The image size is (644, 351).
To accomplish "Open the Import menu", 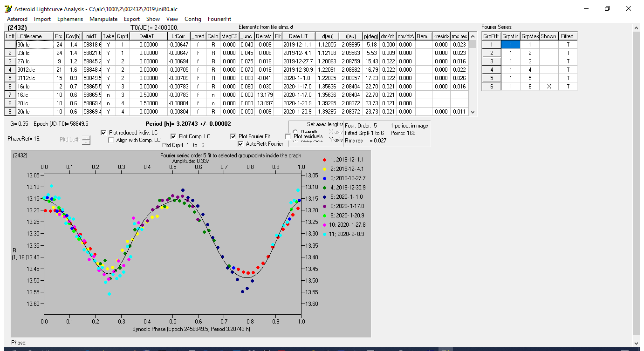I will (x=42, y=19).
